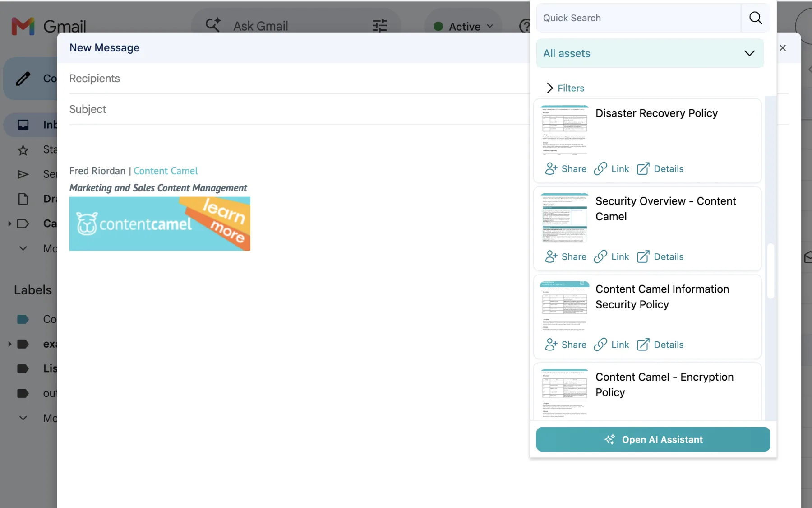
Task: Open Information Security Policy thumbnail
Action: coord(564,307)
